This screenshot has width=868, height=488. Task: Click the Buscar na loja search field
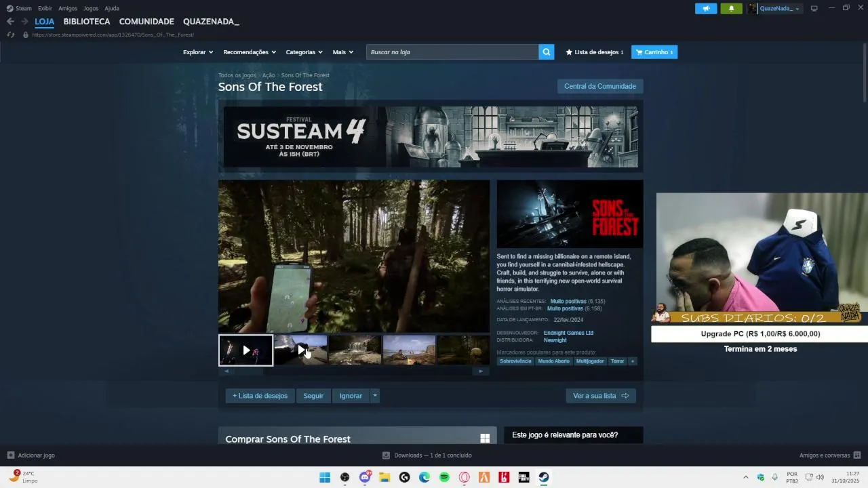pyautogui.click(x=452, y=52)
